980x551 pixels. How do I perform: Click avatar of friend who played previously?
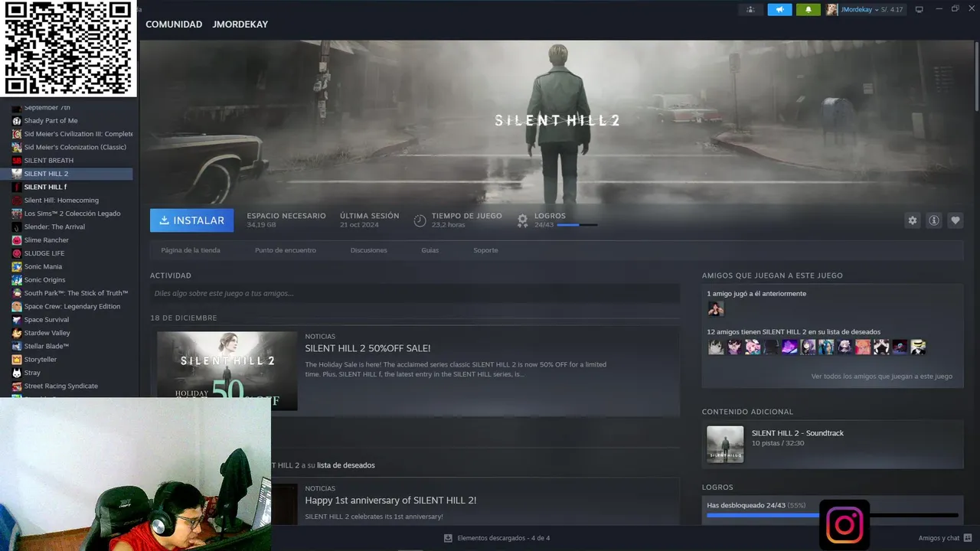716,308
